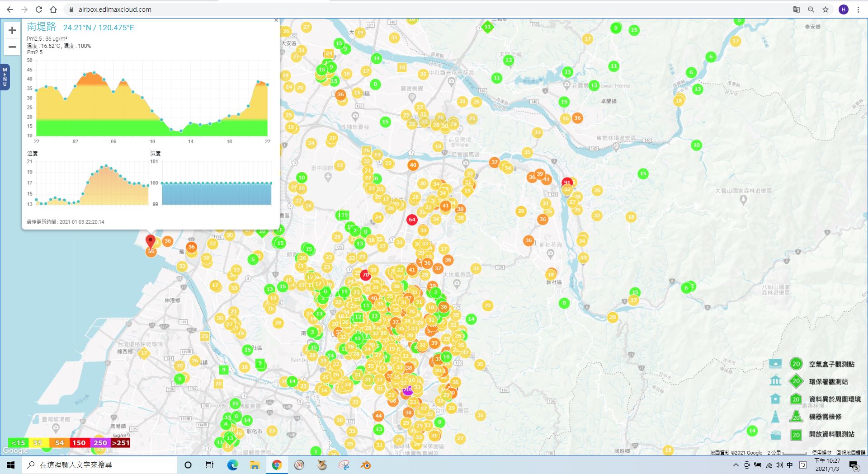Click the Google logo on map
The width and height of the screenshot is (868, 474).
(15, 451)
